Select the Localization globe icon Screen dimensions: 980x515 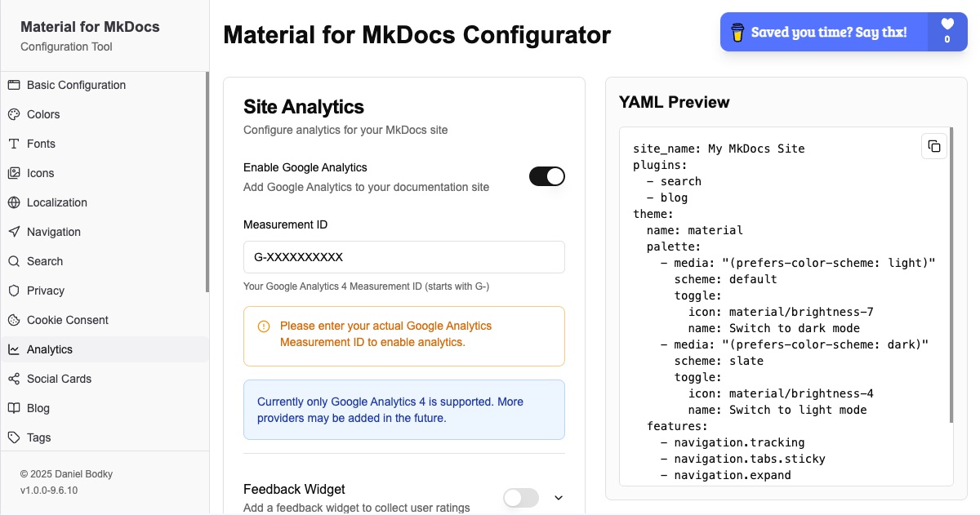[12, 202]
